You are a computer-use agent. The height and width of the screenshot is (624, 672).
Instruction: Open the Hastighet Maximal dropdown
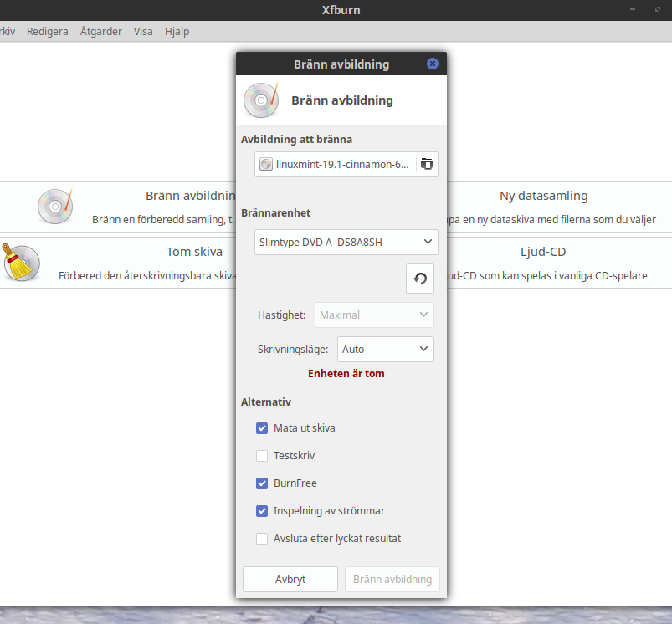(374, 315)
